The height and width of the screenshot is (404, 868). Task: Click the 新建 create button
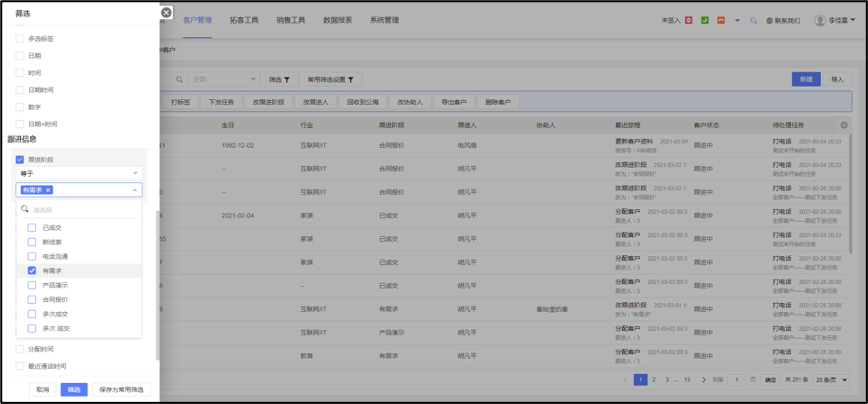(806, 79)
